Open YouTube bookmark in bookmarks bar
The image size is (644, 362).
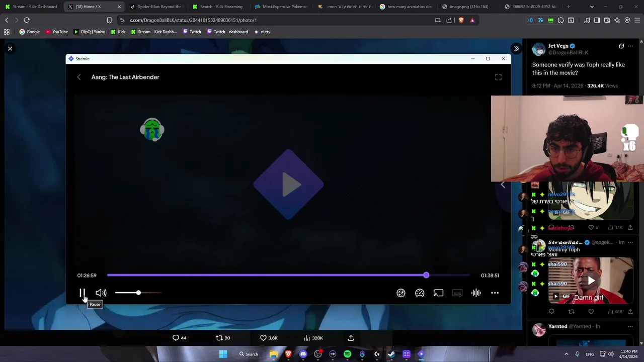57,32
